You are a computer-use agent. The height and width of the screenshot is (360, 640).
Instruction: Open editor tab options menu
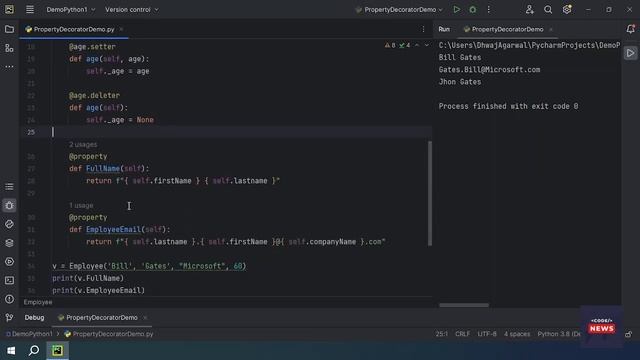[x=423, y=29]
